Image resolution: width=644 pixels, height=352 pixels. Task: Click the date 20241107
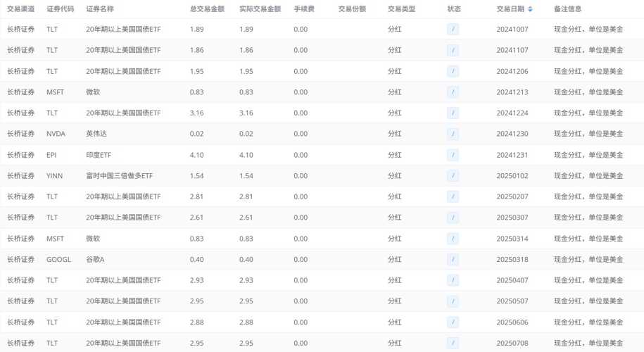pos(512,50)
